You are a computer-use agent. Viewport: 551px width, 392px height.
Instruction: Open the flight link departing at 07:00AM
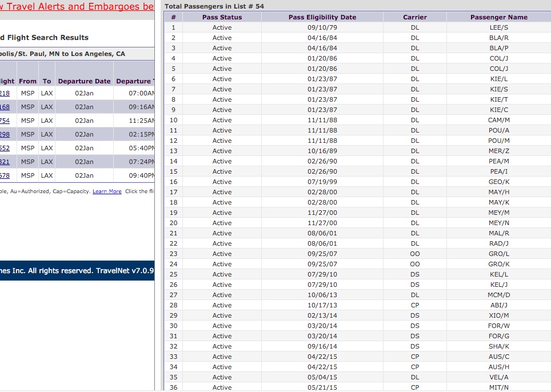click(5, 93)
